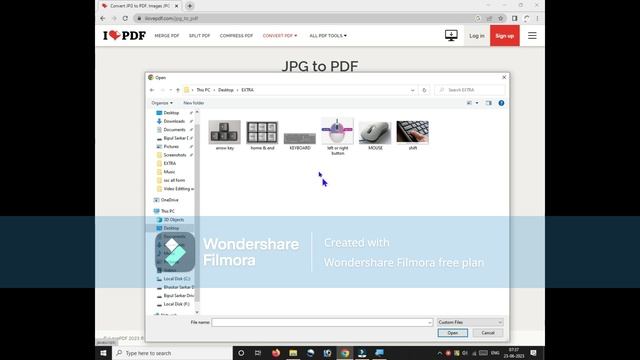
Task: Select EXTRA folder in navigation pane
Action: point(169,163)
